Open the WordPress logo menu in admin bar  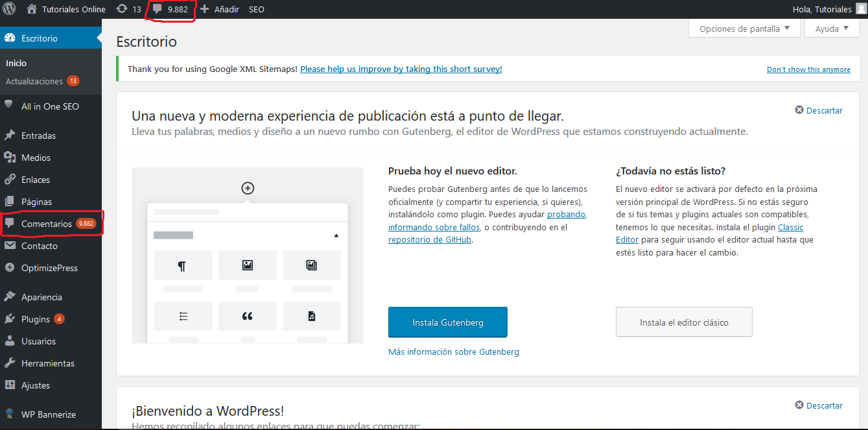coord(9,9)
